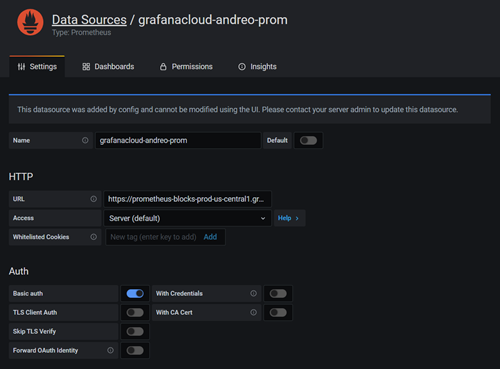Go to Data Sources breadcrumb link
Screen dimensions: 500x369
click(x=89, y=20)
